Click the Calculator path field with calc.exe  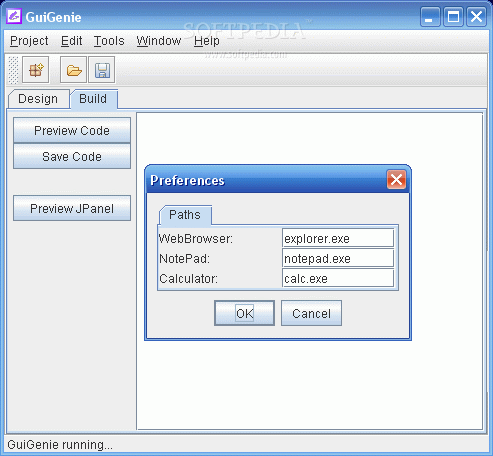click(x=338, y=278)
